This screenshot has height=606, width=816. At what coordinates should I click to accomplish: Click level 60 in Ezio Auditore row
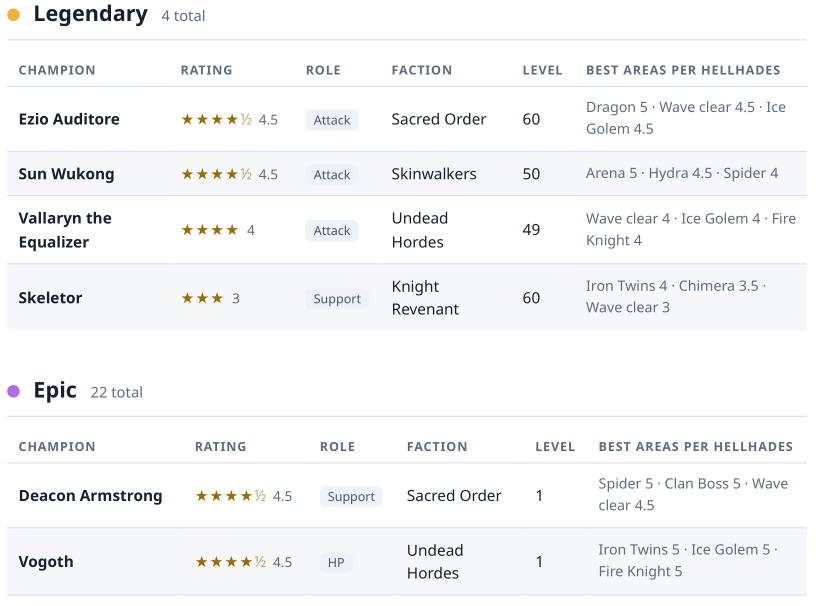pyautogui.click(x=531, y=119)
